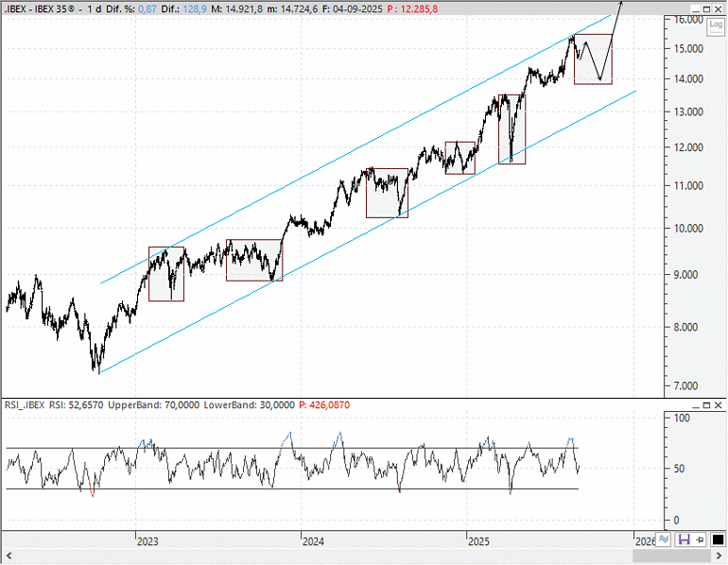
Task: Click the 'Dif.: 128,9' value
Action: pyautogui.click(x=184, y=9)
